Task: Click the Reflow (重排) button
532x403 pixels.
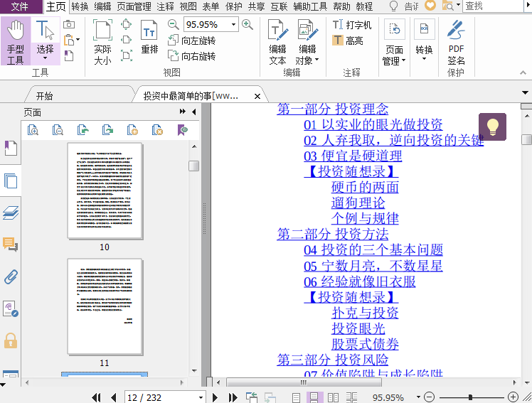Action: 149,37
